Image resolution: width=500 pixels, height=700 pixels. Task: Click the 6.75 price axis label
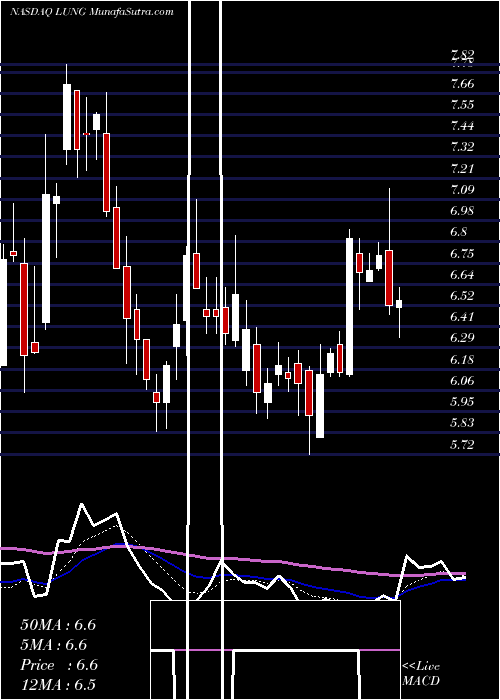[x=462, y=254]
